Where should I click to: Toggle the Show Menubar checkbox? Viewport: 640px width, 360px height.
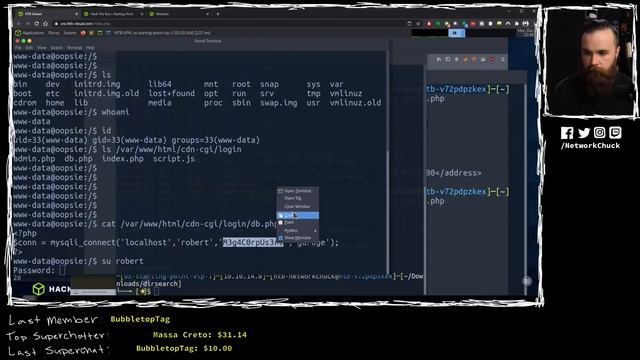click(x=298, y=238)
